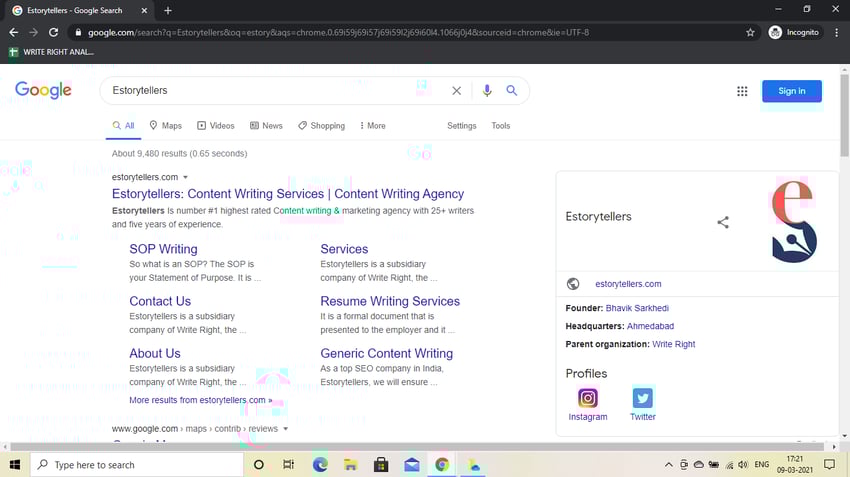850x477 pixels.
Task: Open founder Bhavik Sarkhedi link
Action: [637, 308]
